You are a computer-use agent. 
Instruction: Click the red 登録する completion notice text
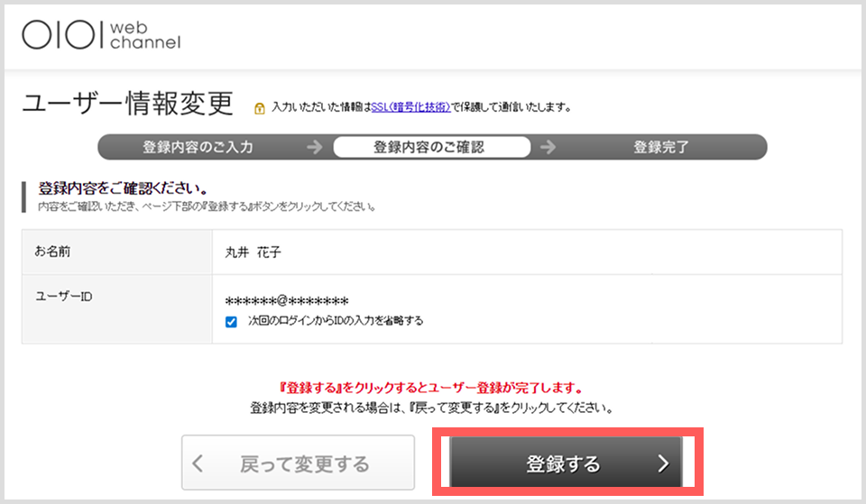click(x=432, y=388)
